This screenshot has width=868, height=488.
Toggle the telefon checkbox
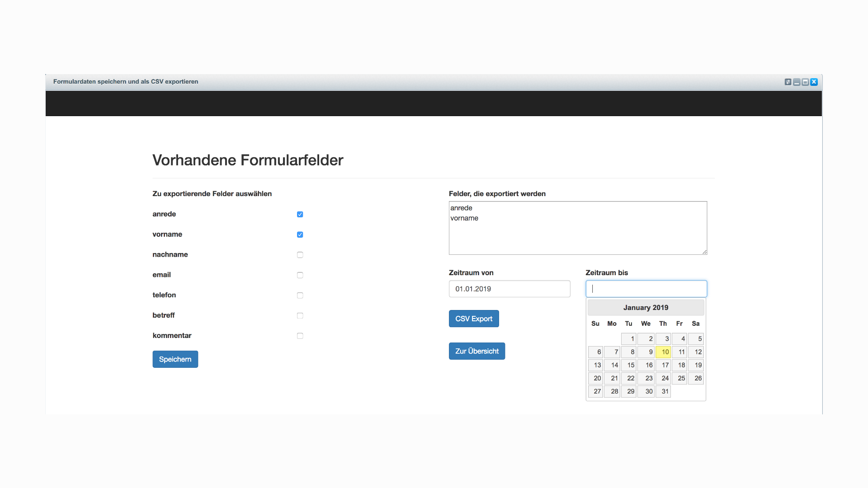300,295
